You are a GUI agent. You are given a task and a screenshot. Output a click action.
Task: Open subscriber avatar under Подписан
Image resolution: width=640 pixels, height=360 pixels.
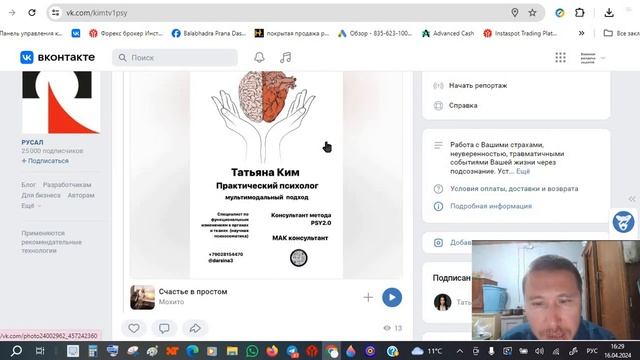pos(442,302)
